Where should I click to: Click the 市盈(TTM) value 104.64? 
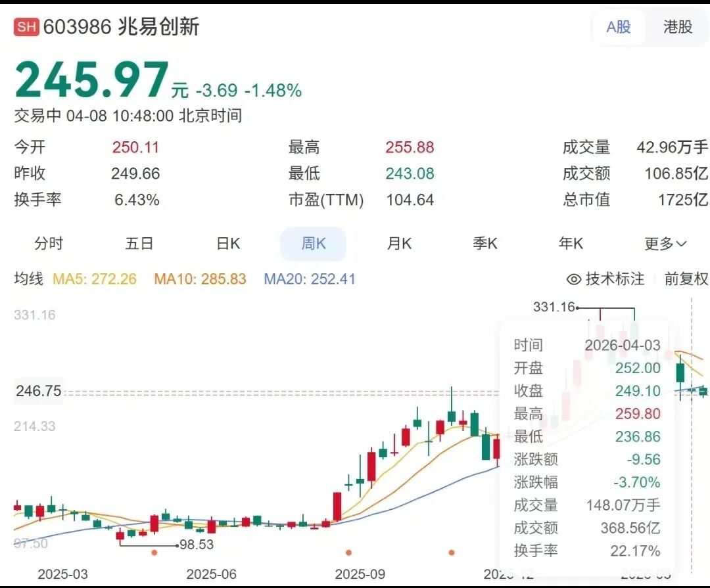(410, 200)
